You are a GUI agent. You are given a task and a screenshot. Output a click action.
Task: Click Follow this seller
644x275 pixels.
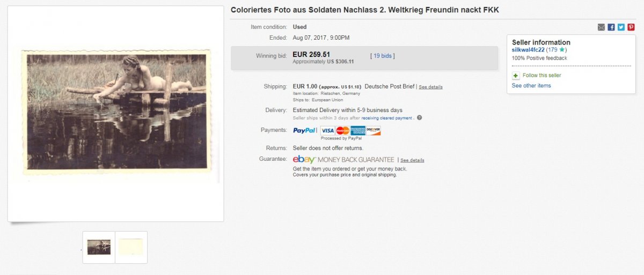tap(541, 76)
